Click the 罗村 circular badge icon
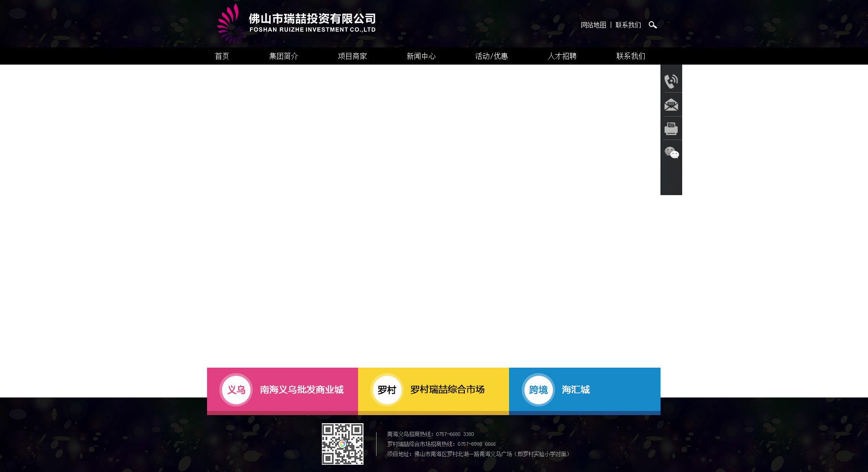This screenshot has width=868, height=472. [387, 390]
